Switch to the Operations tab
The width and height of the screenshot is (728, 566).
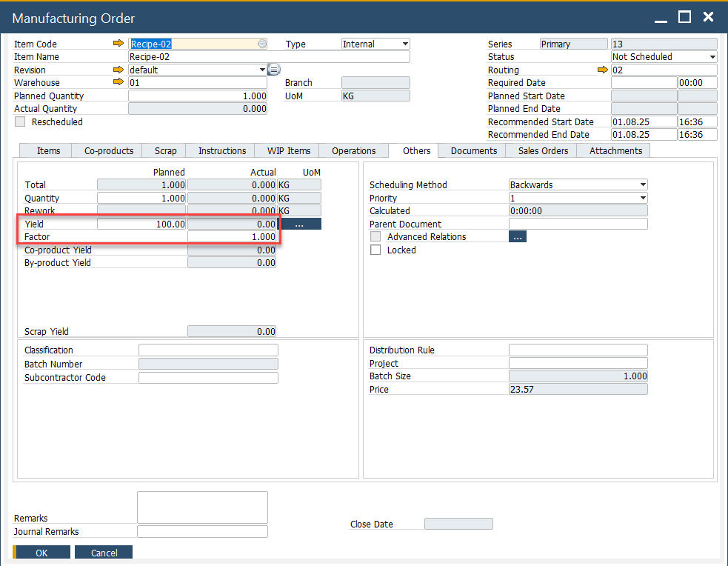353,150
